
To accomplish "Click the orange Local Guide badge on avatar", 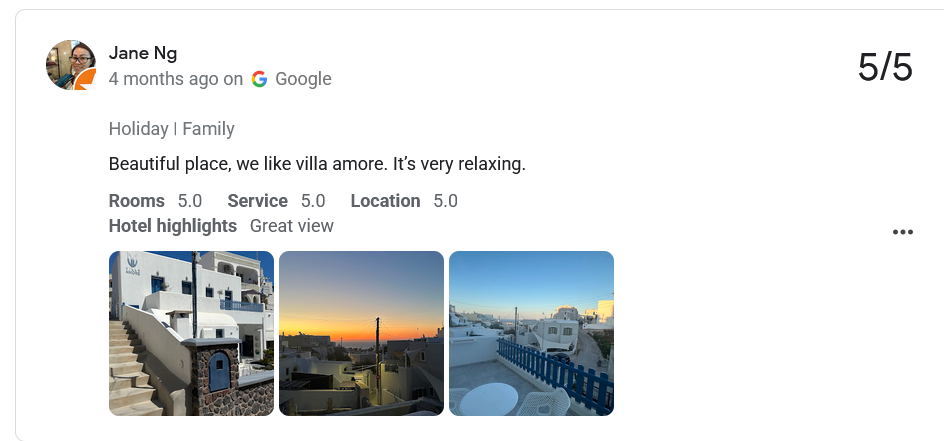I will [87, 80].
